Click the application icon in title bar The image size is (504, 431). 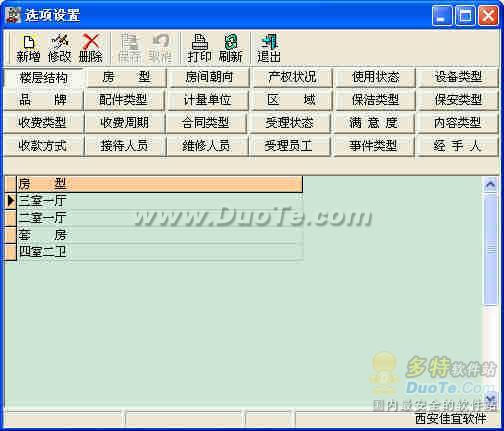click(14, 15)
